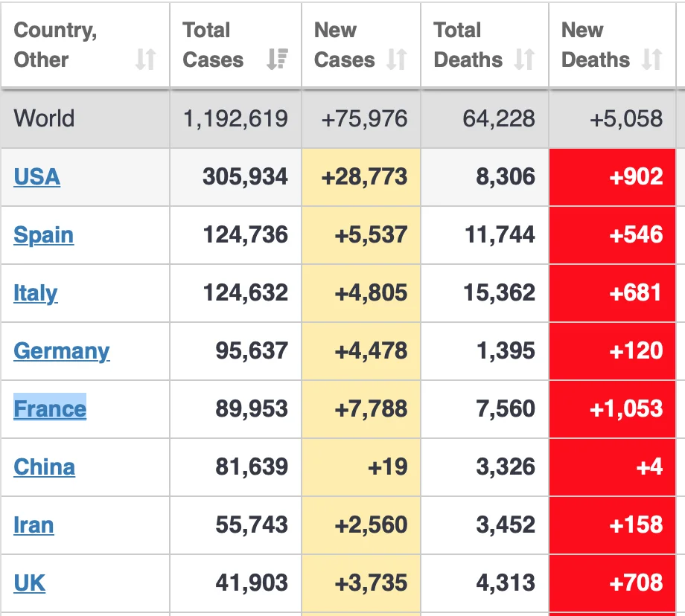Click Italy's total deaths value 15,362
The width and height of the screenshot is (685, 616).
[x=499, y=293]
